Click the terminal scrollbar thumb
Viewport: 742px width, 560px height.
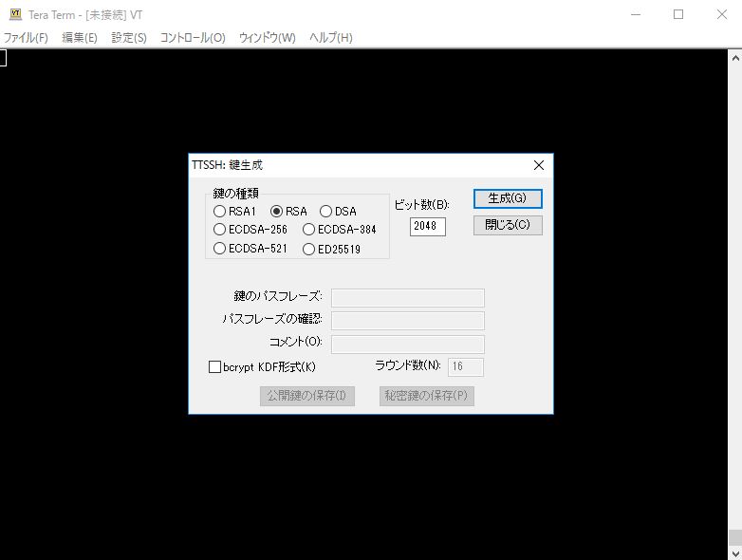click(735, 538)
